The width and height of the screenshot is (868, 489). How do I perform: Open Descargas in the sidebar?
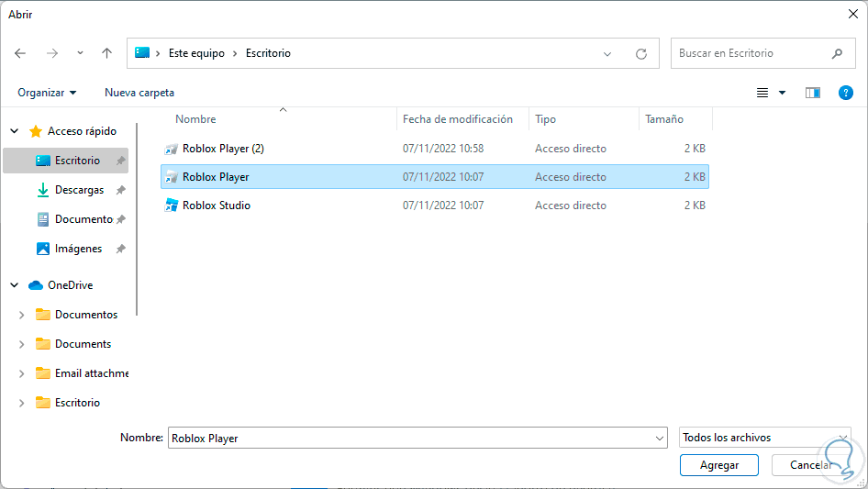(x=79, y=190)
